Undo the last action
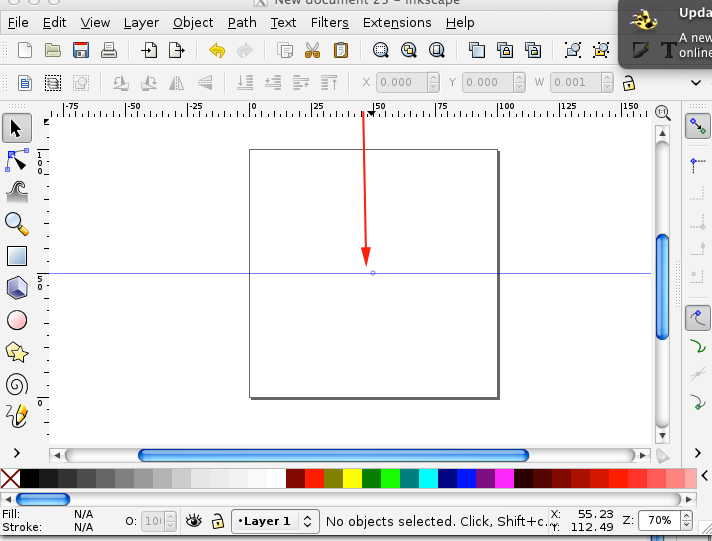This screenshot has width=712, height=541. (x=217, y=50)
